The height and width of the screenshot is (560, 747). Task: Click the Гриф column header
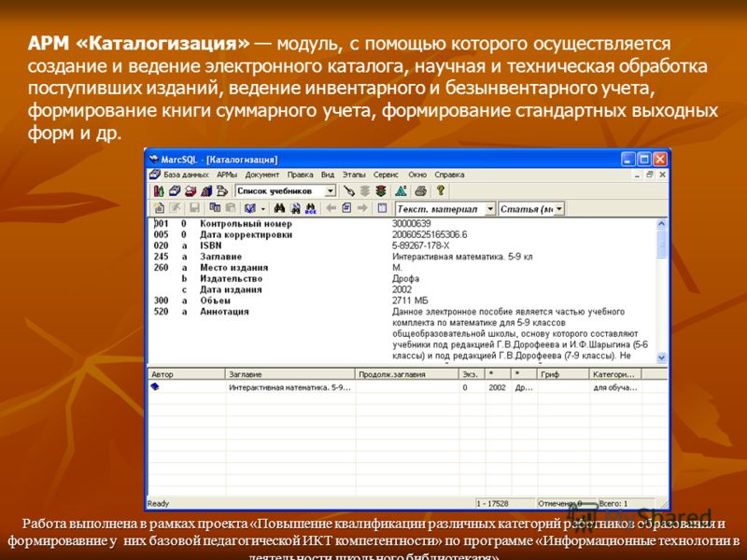563,374
